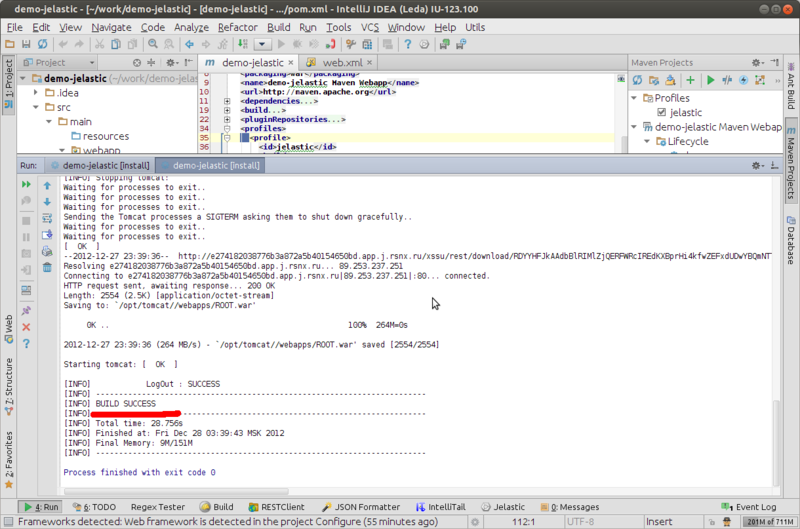Hide the Maven Projects panel
The height and width of the screenshot is (529, 800).
(774, 62)
